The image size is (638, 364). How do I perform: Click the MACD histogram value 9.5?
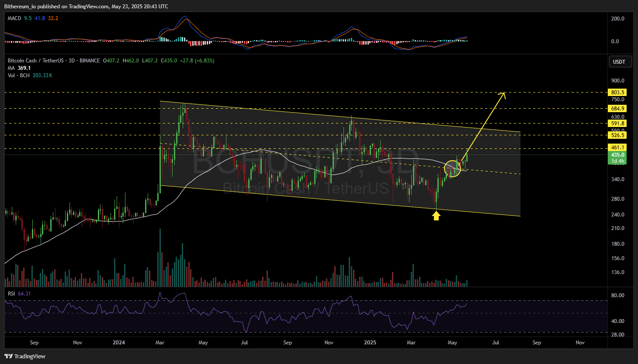coord(28,18)
